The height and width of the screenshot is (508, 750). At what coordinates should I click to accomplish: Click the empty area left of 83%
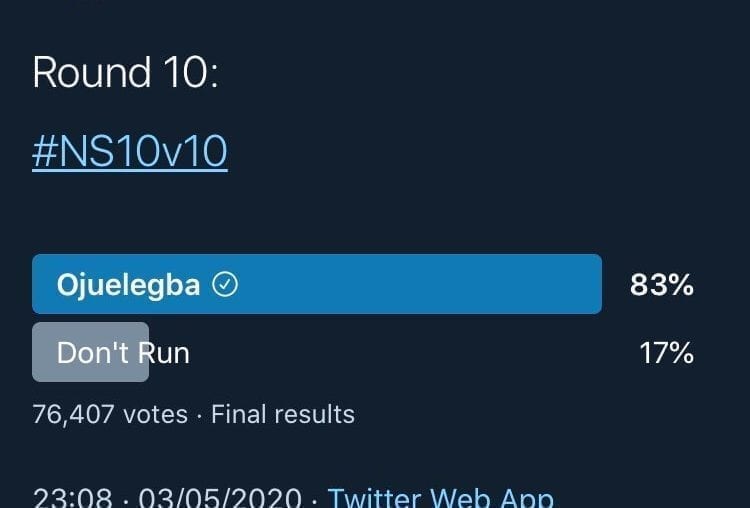point(615,285)
